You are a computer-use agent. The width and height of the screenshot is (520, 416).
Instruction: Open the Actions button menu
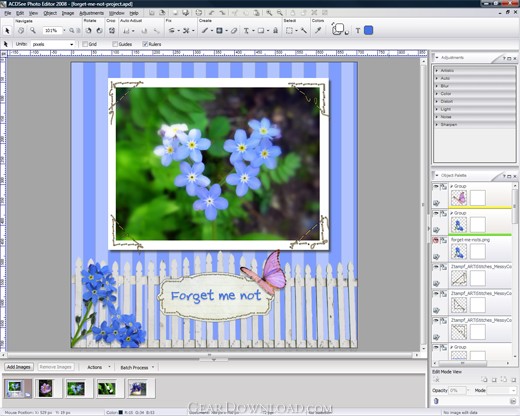coord(98,367)
